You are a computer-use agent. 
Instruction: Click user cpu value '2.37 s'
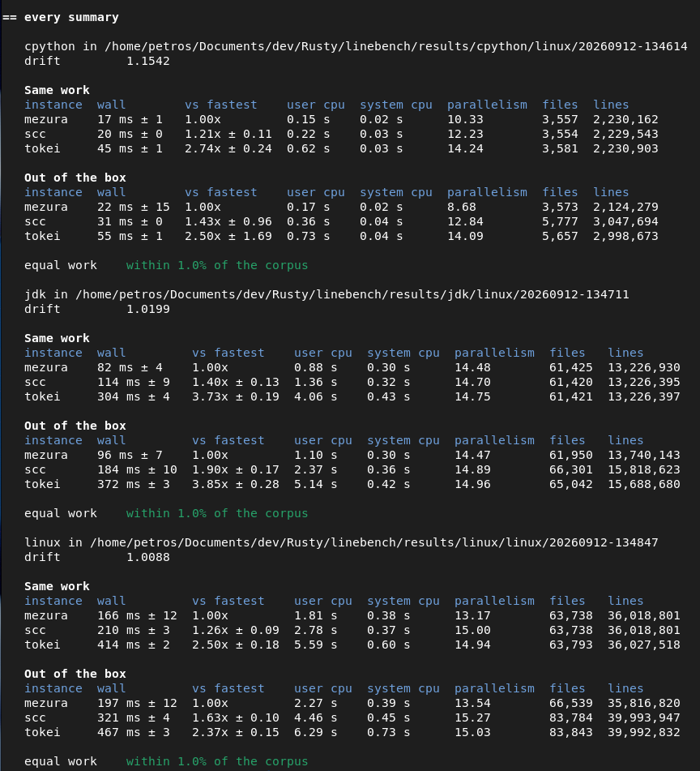[x=316, y=469]
